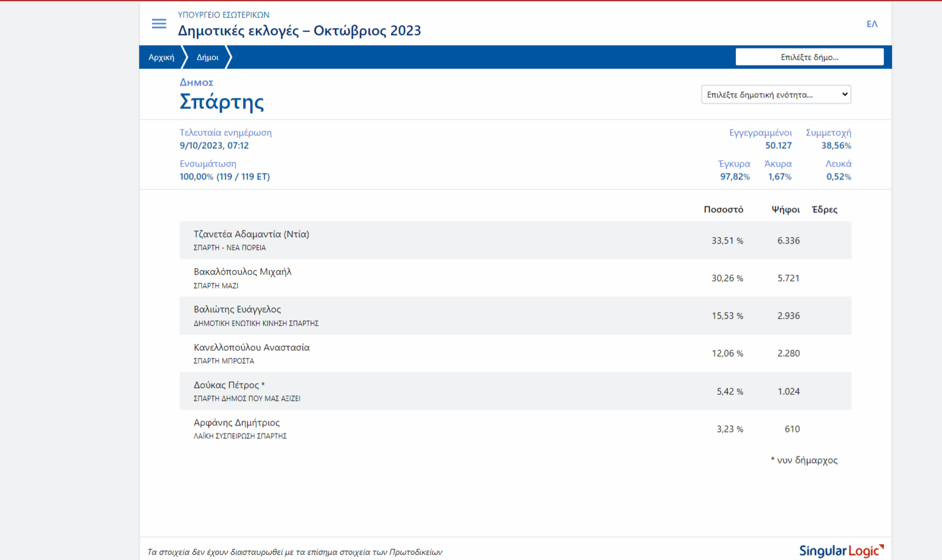Open the Δήμοι breadcrumb
This screenshot has width=942, height=560.
click(207, 57)
